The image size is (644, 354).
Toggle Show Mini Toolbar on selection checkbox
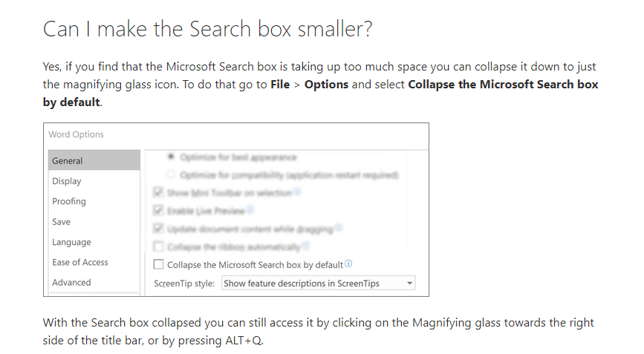click(158, 192)
